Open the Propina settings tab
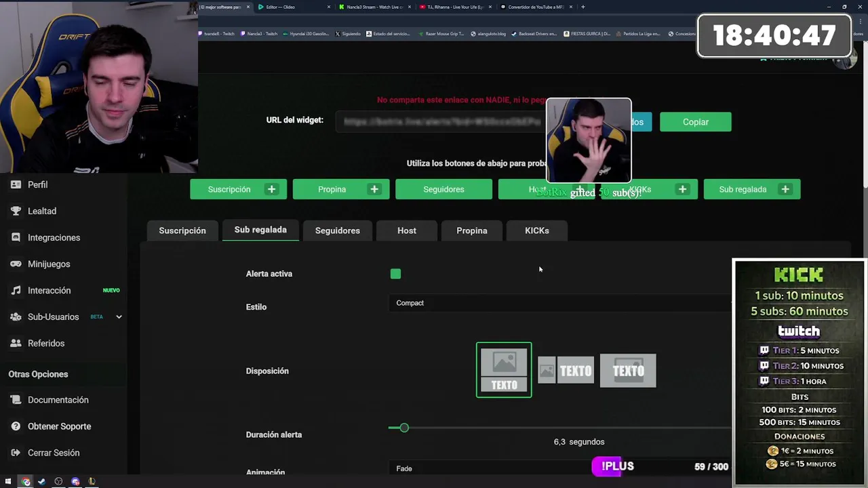The image size is (868, 488). pyautogui.click(x=472, y=230)
